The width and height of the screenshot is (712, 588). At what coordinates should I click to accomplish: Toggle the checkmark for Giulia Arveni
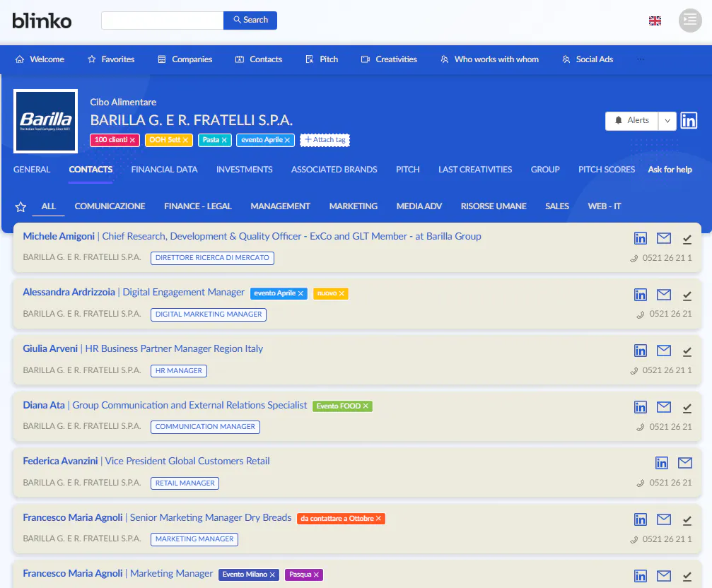[687, 352]
